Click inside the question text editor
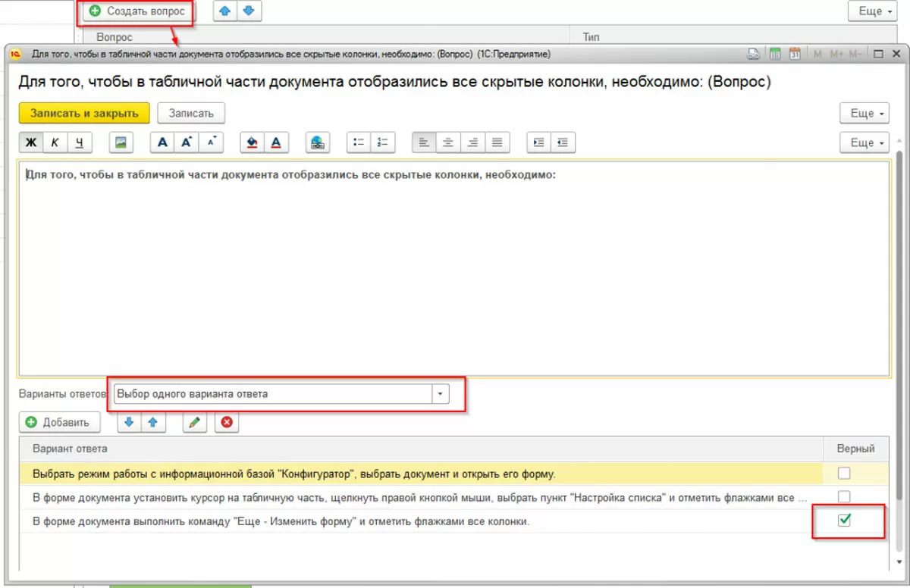910x588 pixels. coord(454,267)
